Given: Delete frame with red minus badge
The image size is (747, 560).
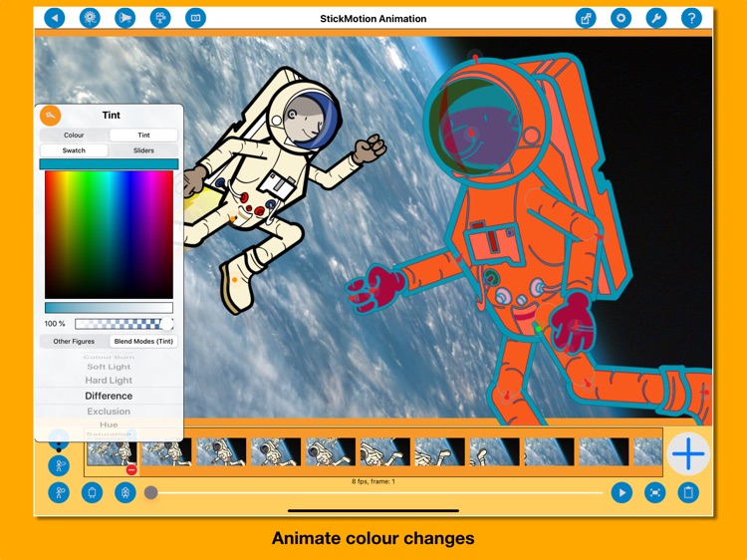Looking at the screenshot, I should pos(131,470).
